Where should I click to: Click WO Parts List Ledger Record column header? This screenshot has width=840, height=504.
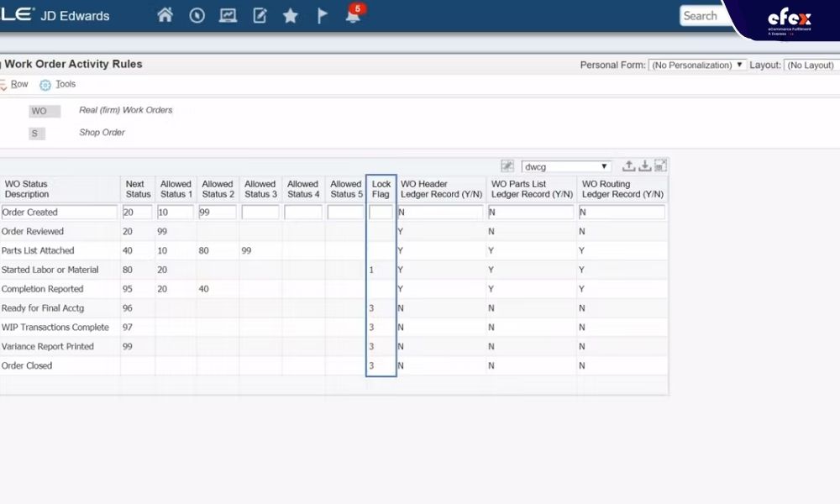[532, 189]
